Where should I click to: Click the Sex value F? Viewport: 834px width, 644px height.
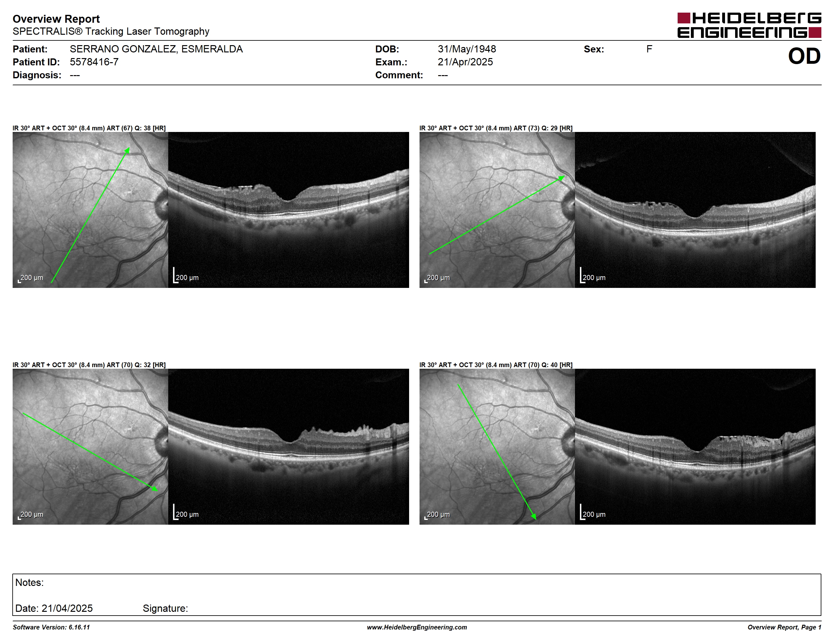(x=649, y=49)
